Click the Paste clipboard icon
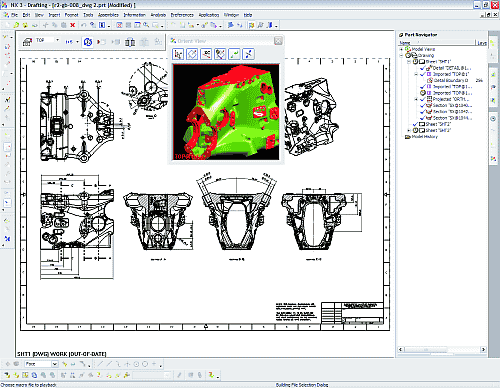 point(64,25)
